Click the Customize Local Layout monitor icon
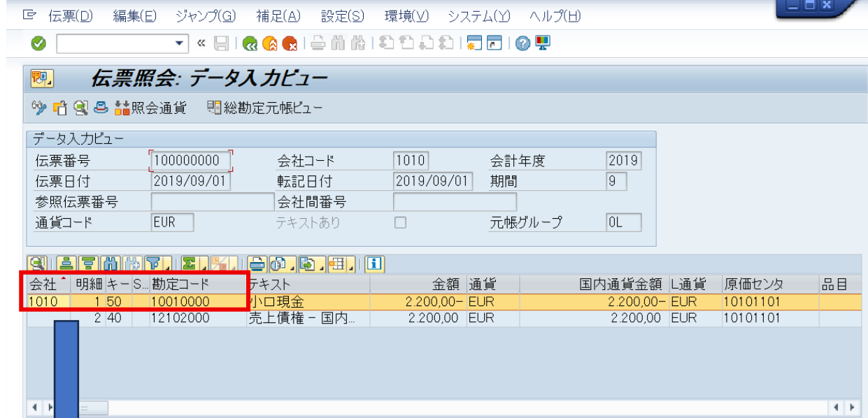The height and width of the screenshot is (418, 868). pos(541,43)
